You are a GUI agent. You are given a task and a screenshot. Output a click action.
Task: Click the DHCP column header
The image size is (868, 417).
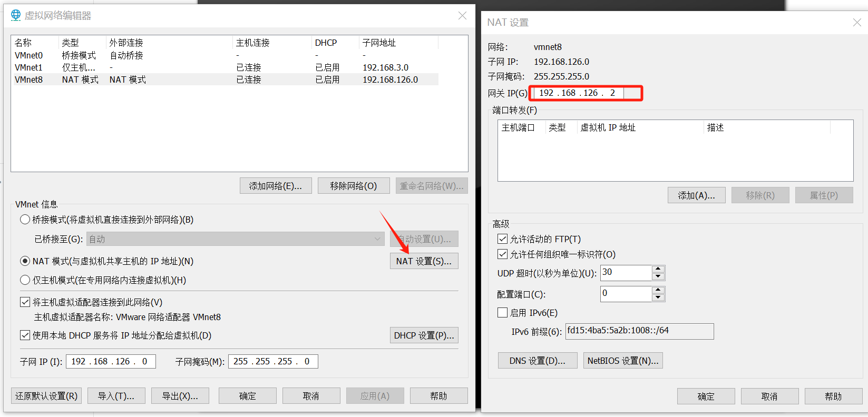coord(335,43)
